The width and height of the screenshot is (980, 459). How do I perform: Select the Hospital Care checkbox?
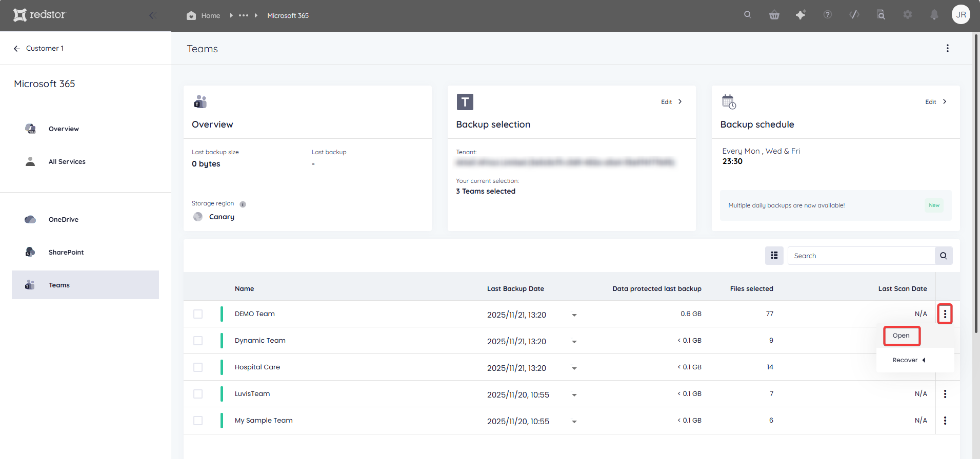tap(198, 367)
